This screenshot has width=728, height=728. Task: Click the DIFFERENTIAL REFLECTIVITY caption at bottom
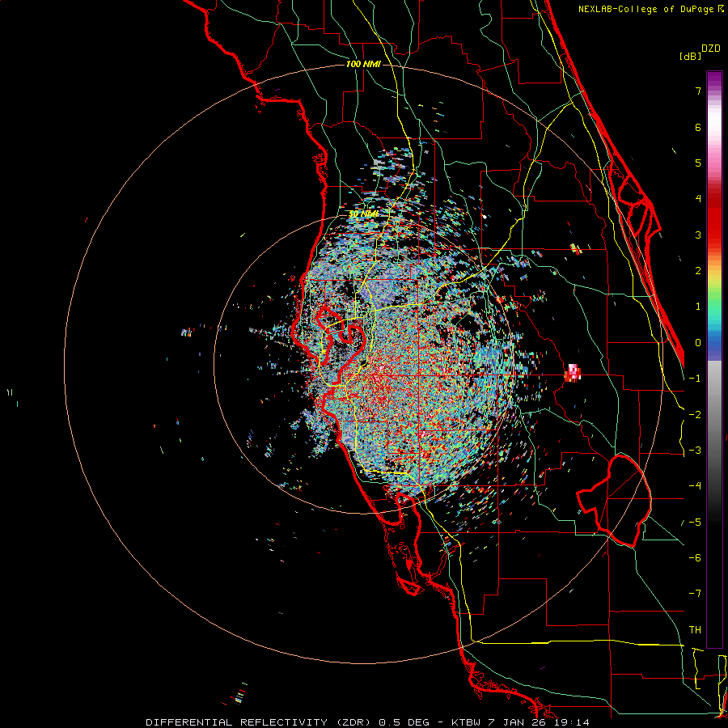click(x=367, y=722)
